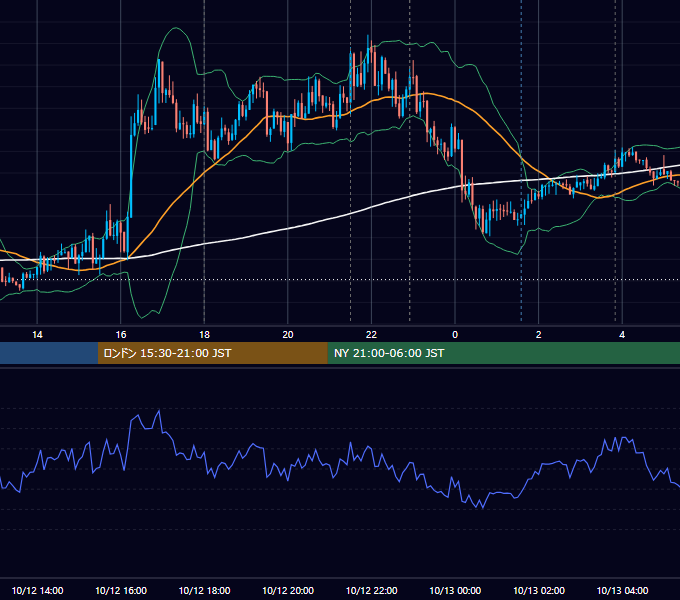Click the 10/13 00:00 label on indicator axis

[x=455, y=590]
